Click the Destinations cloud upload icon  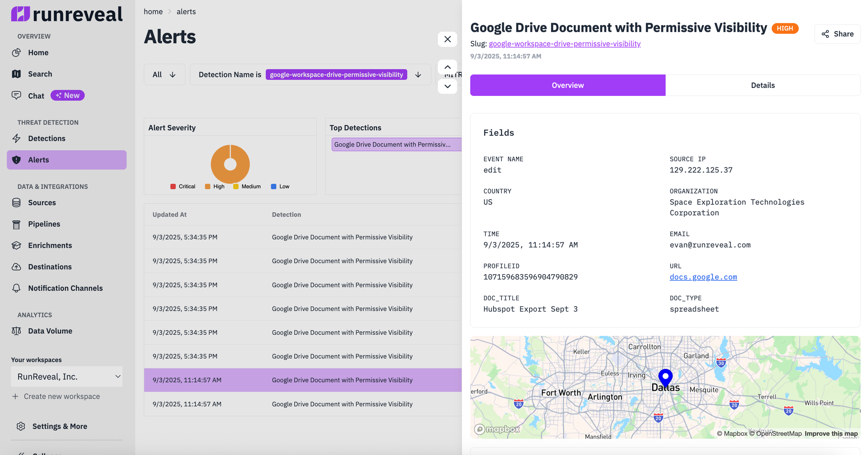tap(16, 267)
